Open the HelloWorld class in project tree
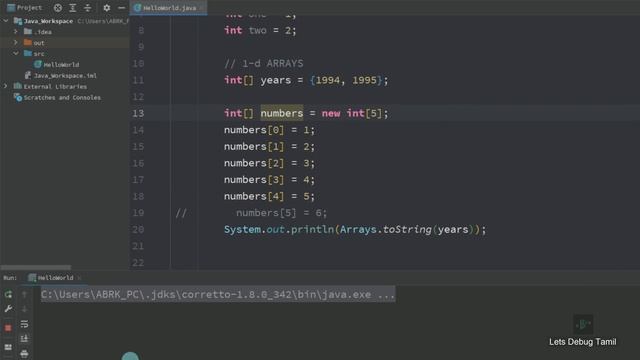This screenshot has width=640, height=360. (x=57, y=64)
